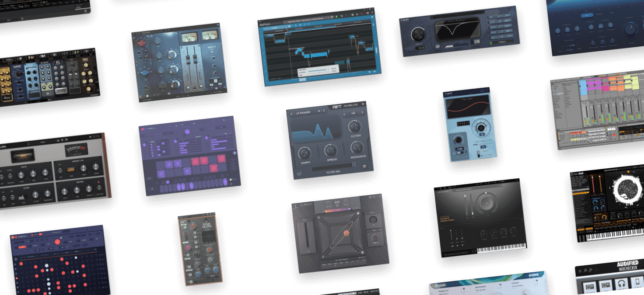Select next filter type with right arrow beside LP Phaser

324,111
